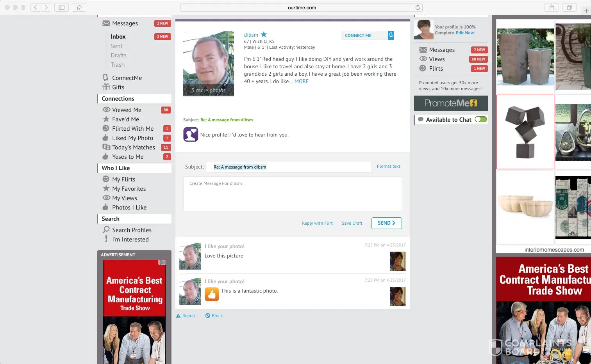591x364 pixels.
Task: Favorite dibsm with the blue star icon
Action: [264, 34]
